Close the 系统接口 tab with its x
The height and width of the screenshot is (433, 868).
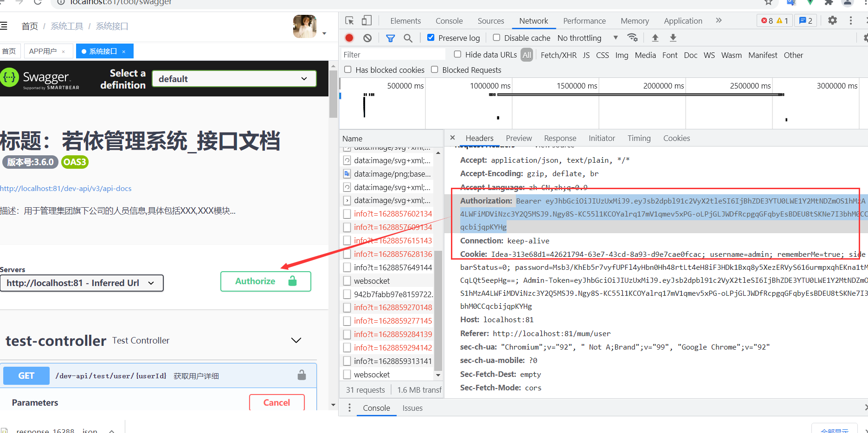coord(124,51)
